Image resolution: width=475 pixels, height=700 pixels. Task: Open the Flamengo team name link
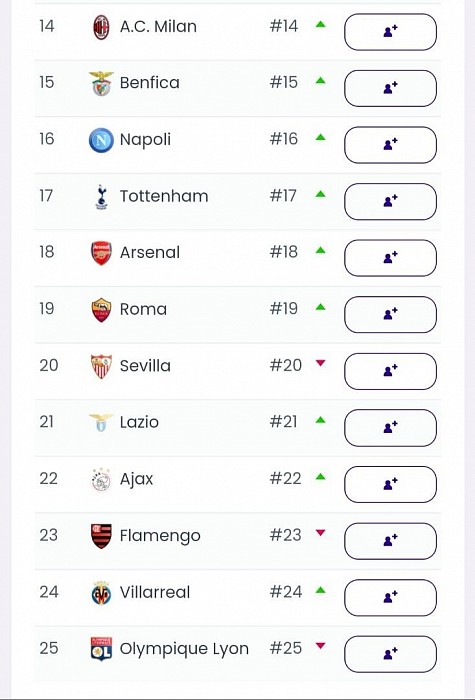point(160,536)
